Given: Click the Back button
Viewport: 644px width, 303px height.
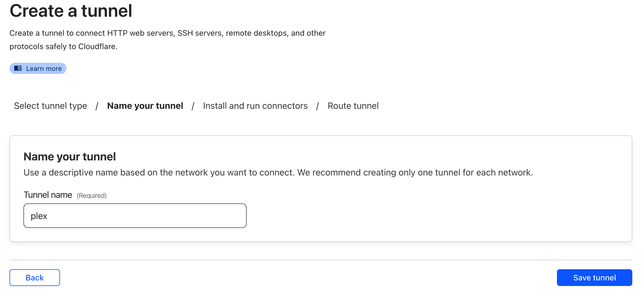Looking at the screenshot, I should point(35,278).
